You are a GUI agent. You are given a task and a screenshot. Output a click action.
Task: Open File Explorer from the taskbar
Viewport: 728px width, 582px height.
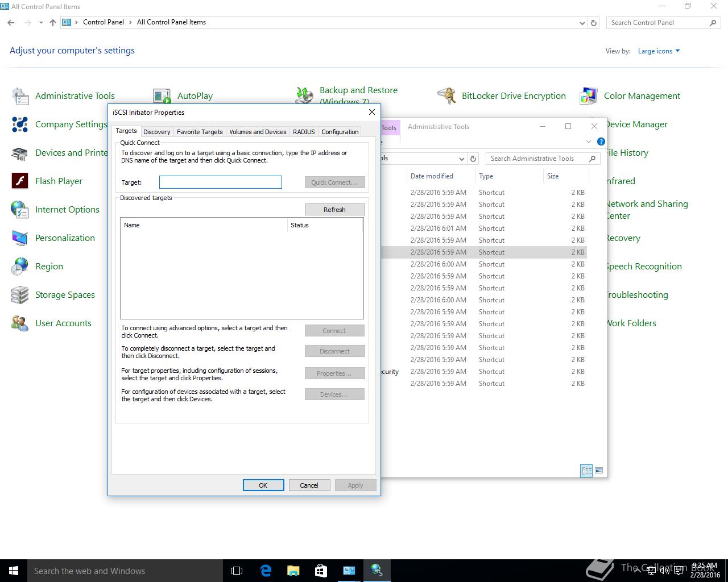[293, 571]
